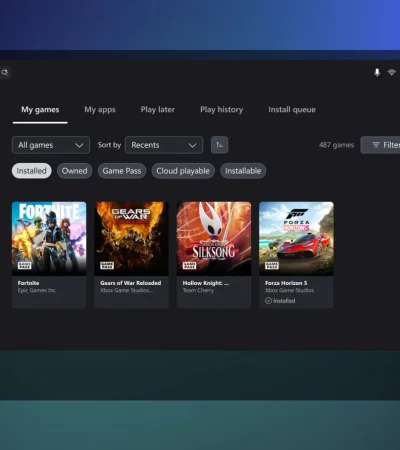The height and width of the screenshot is (450, 400).
Task: Click the search icon at top left
Action: tap(5, 72)
